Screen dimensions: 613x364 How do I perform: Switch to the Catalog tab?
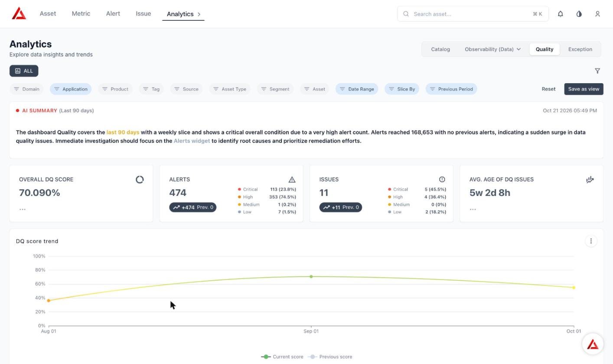click(440, 49)
